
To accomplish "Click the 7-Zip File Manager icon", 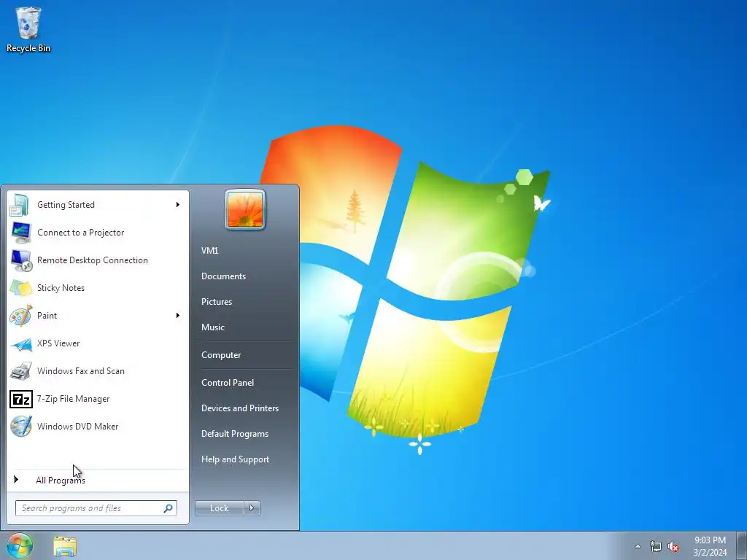I will tap(20, 399).
